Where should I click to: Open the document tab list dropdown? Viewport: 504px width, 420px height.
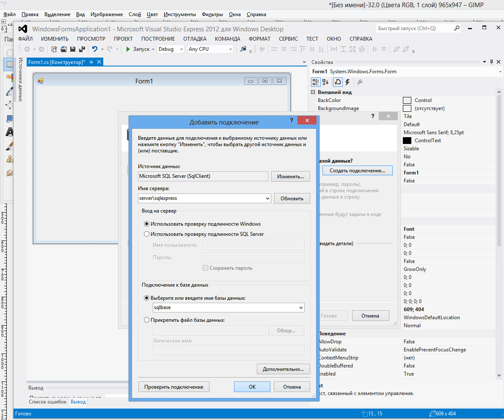coord(304,62)
